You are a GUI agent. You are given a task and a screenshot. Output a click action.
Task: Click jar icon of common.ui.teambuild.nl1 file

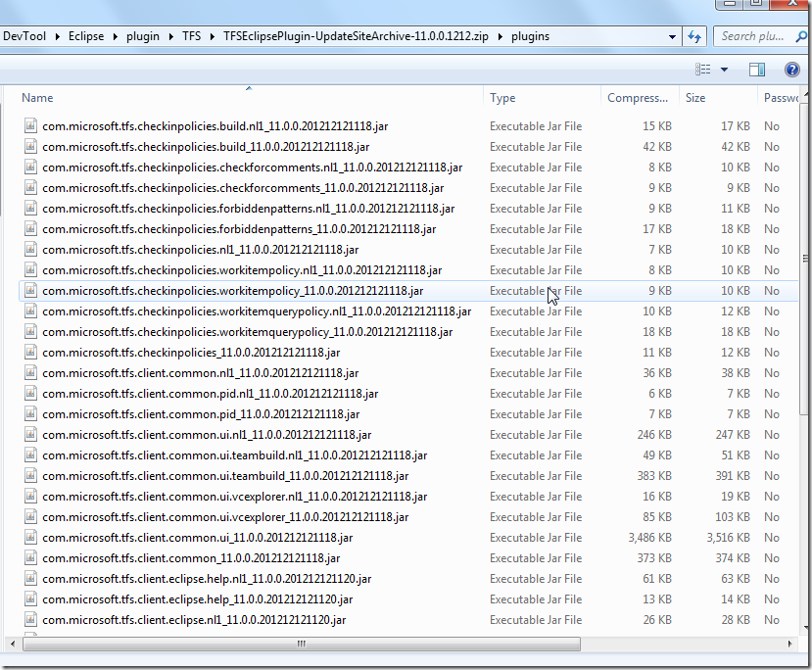click(x=30, y=455)
